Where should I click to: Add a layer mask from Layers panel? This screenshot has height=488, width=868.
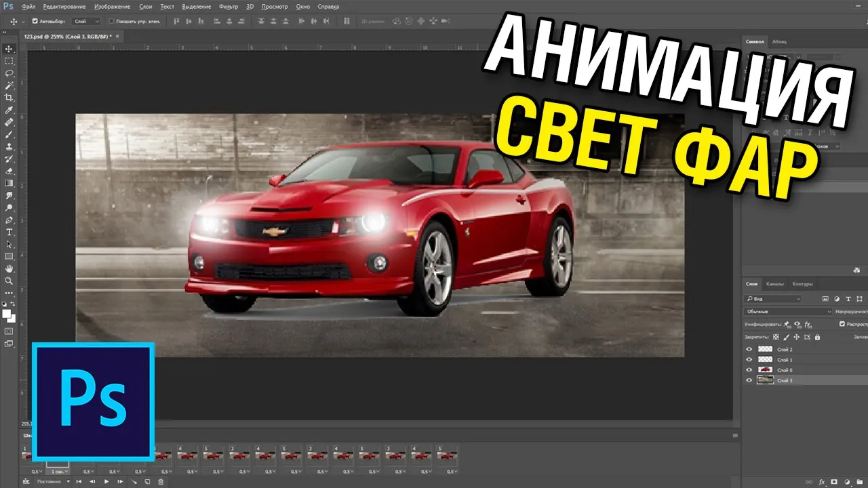834,482
